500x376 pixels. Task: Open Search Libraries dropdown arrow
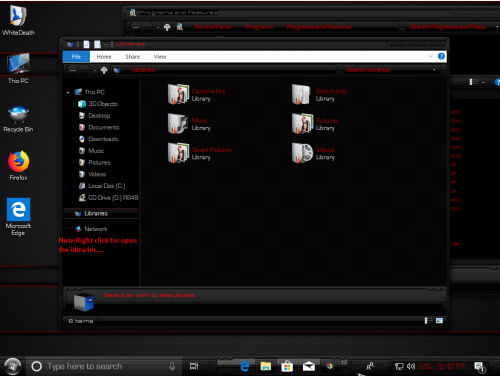point(434,70)
